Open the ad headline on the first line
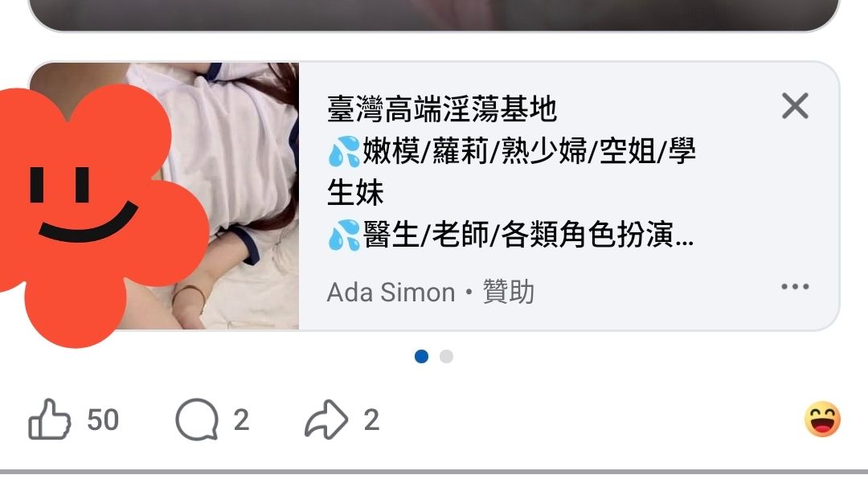This screenshot has height=479, width=868. pos(441,108)
